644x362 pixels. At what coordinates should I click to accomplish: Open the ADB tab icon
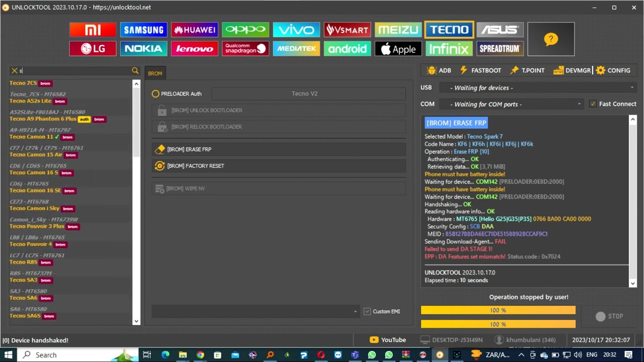point(432,70)
